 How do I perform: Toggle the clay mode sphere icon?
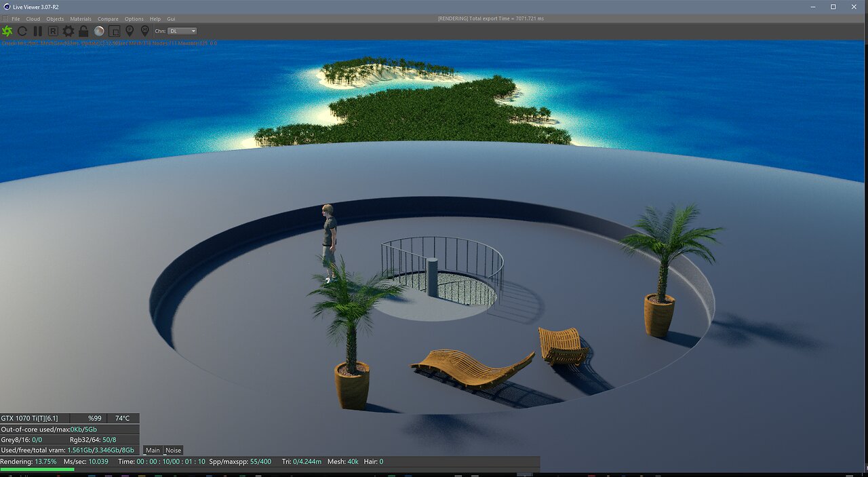click(x=99, y=31)
